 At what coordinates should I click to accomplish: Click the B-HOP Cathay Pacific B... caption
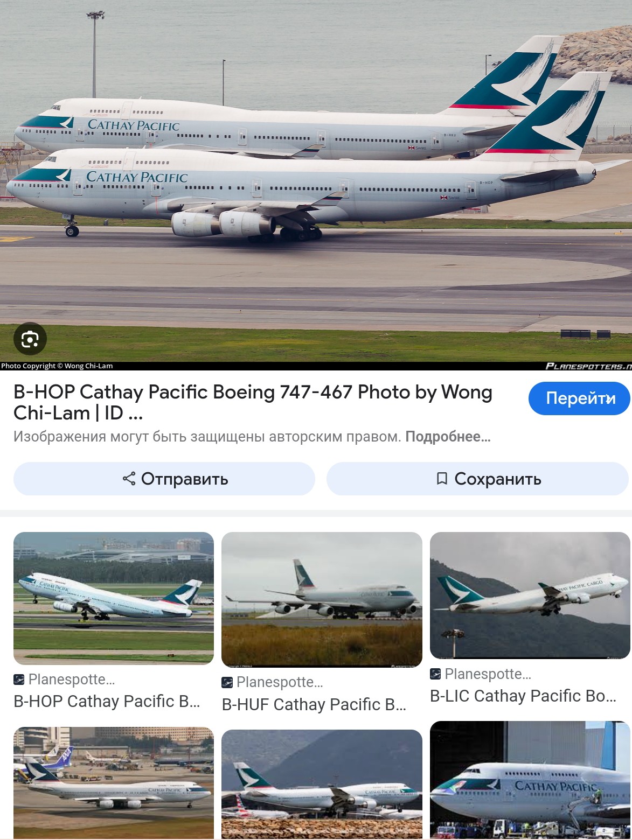(x=107, y=702)
